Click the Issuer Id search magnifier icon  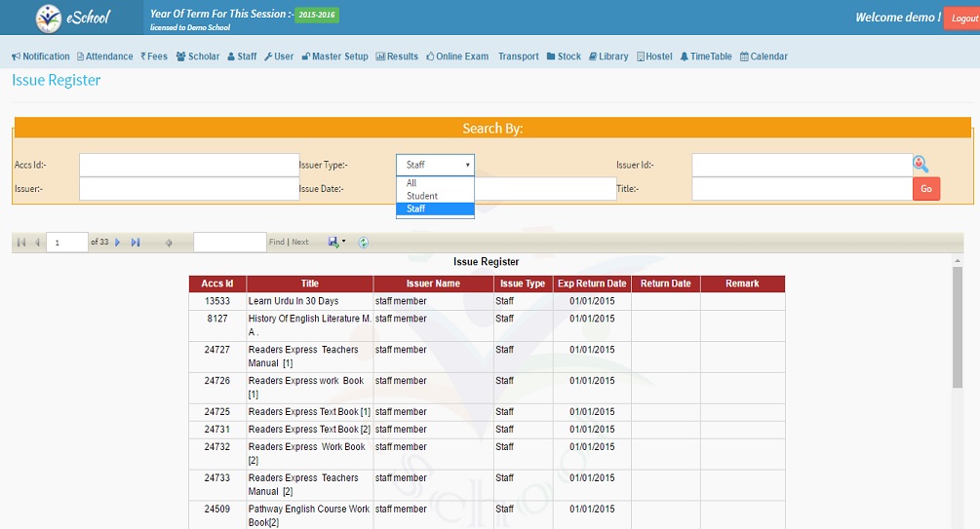[921, 165]
